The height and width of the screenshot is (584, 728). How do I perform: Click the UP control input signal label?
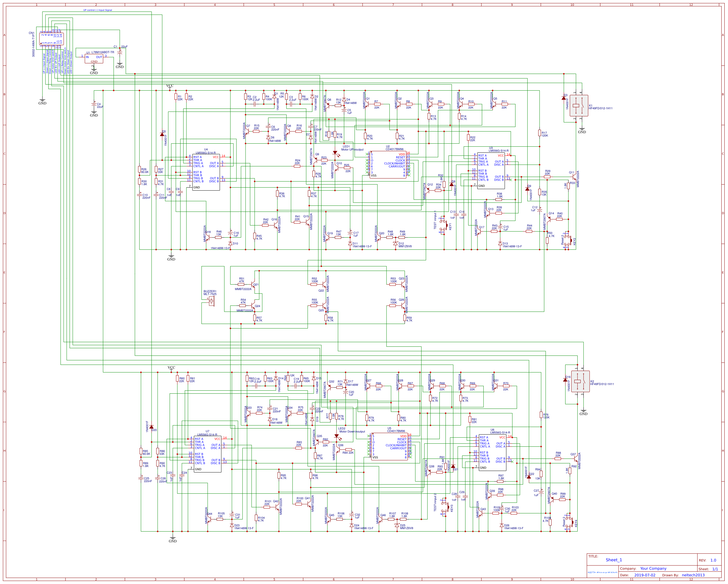pos(98,10)
